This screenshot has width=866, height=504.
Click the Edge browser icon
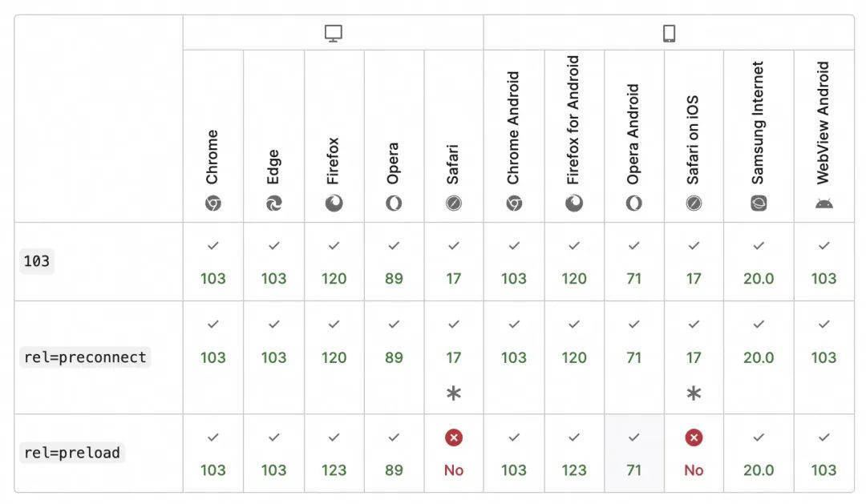273,204
